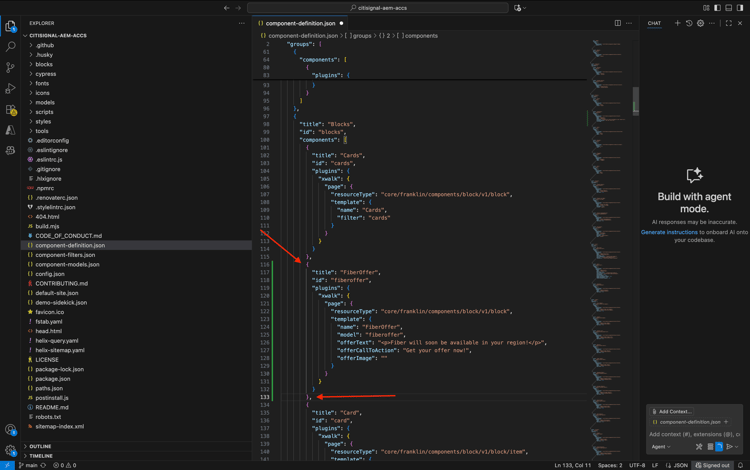This screenshot has width=750, height=470.
Task: Open Run and Debug view
Action: coord(11,88)
